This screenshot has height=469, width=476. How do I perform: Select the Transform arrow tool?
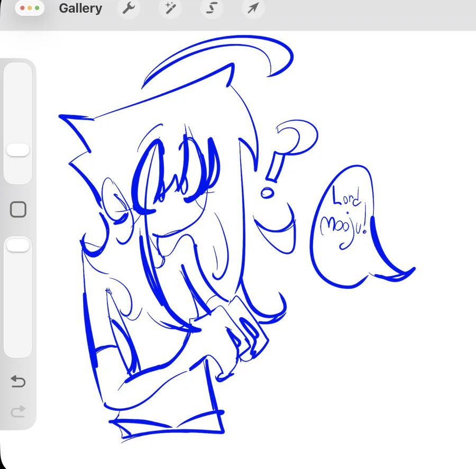click(253, 8)
